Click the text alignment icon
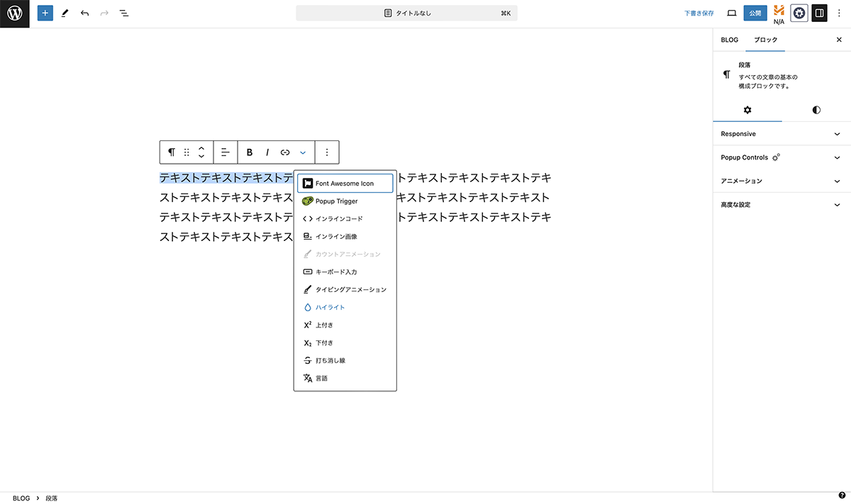 [226, 152]
